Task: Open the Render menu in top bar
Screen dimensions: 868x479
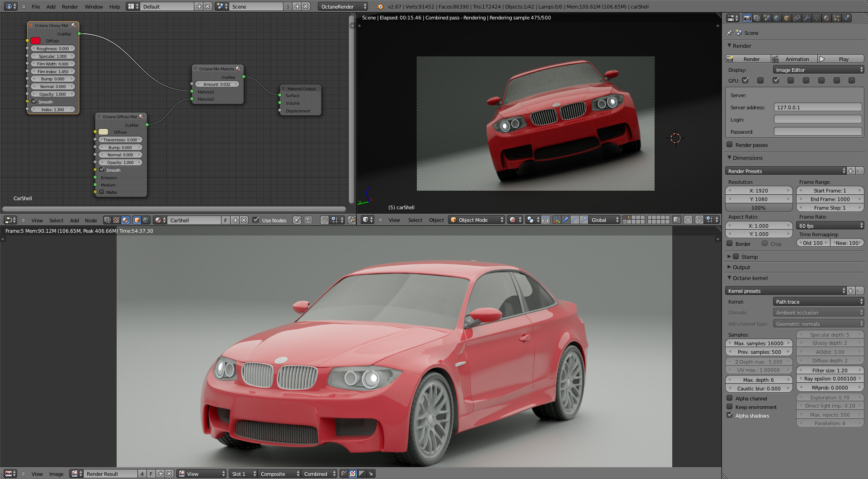Action: click(70, 7)
